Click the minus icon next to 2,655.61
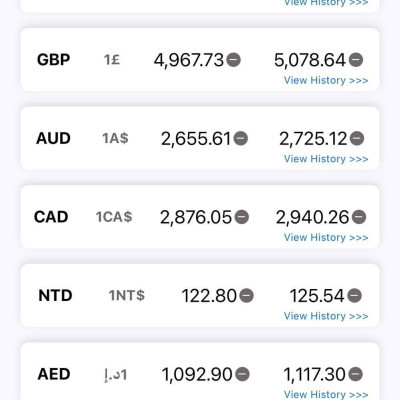Viewport: 400px width, 400px height. click(241, 138)
